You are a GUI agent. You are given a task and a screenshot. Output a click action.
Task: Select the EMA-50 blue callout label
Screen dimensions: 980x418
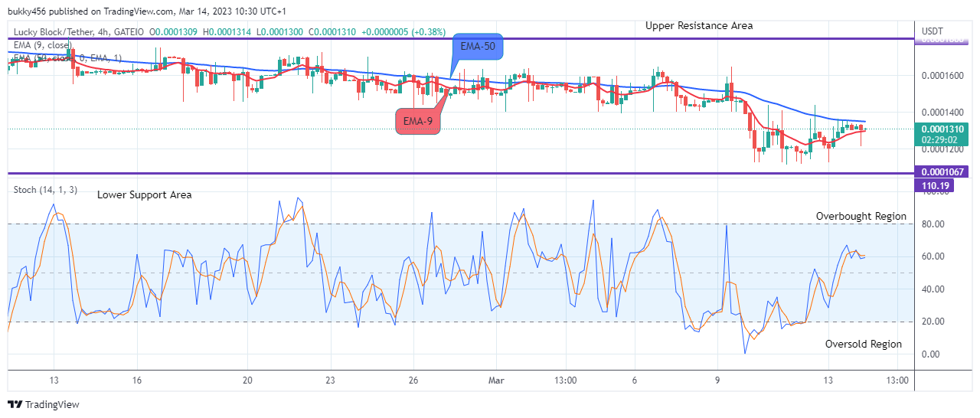pyautogui.click(x=477, y=46)
